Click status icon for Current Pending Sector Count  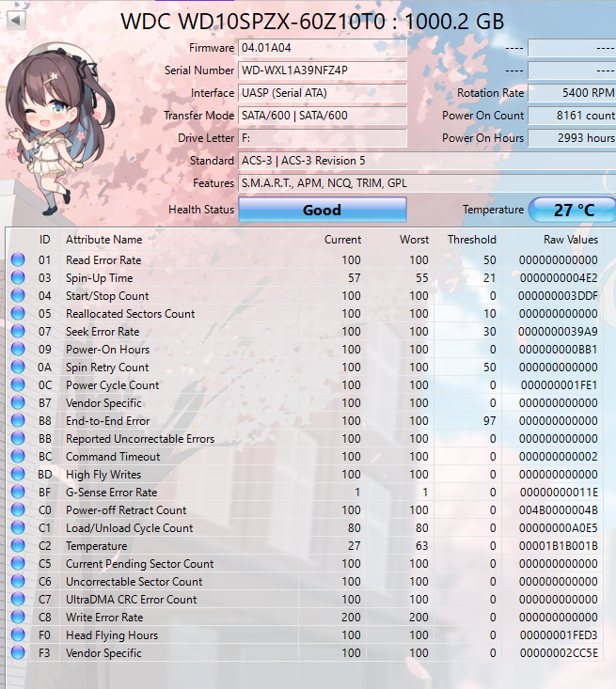[18, 563]
